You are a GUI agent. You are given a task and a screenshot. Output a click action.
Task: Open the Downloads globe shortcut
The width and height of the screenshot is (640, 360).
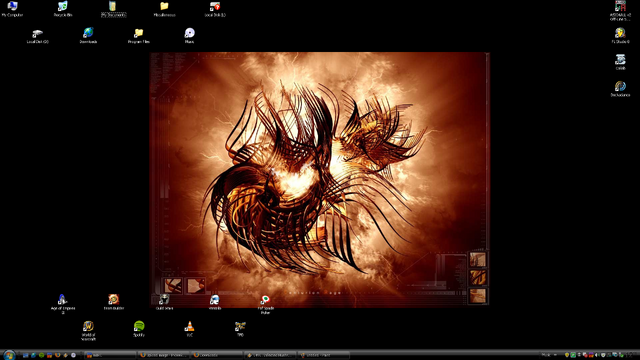(88, 36)
